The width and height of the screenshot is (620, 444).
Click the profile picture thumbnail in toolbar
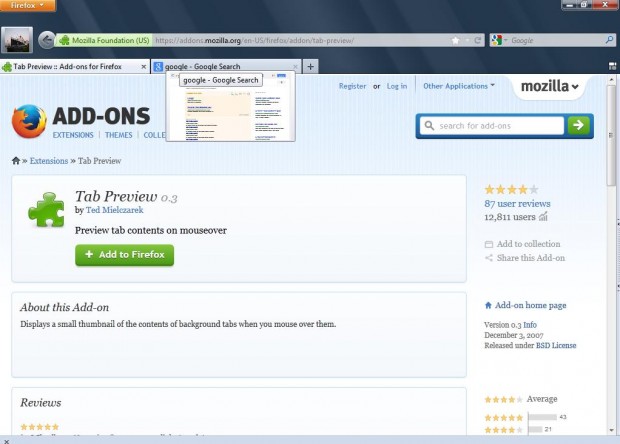(17, 40)
